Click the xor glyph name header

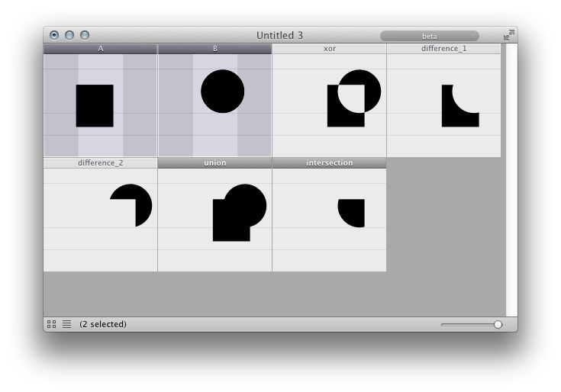[329, 49]
